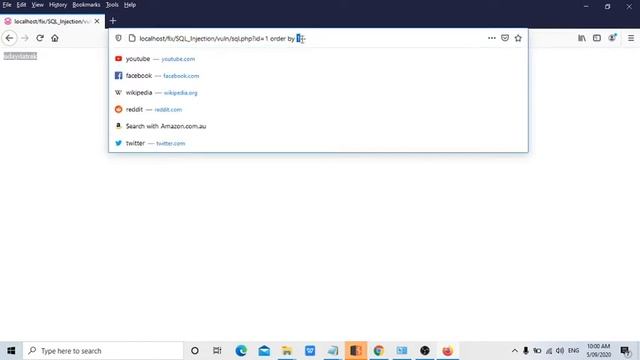Open page actions three-dot menu

(x=491, y=38)
